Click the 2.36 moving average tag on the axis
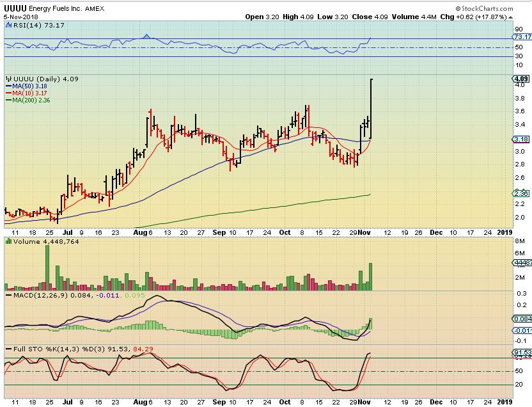The width and height of the screenshot is (532, 407). coord(520,193)
